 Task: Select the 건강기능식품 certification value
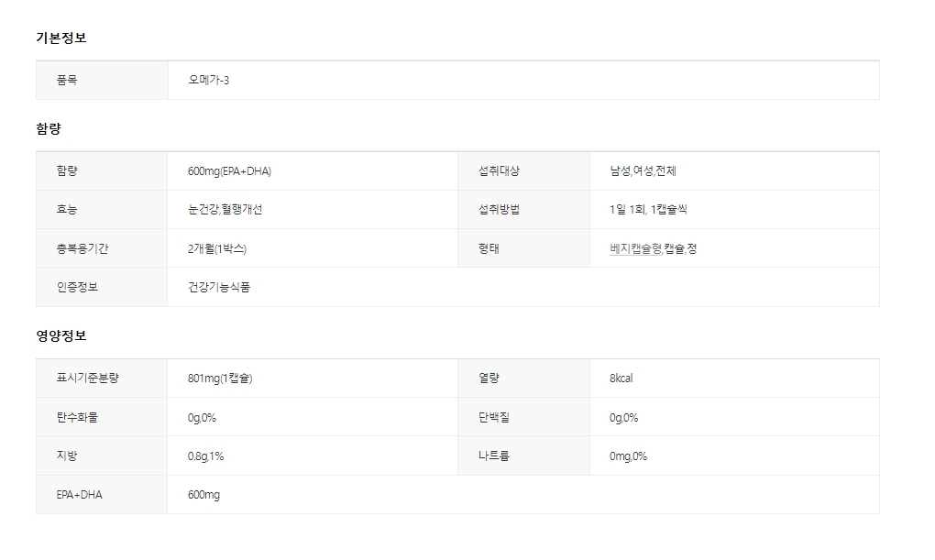[x=218, y=287]
